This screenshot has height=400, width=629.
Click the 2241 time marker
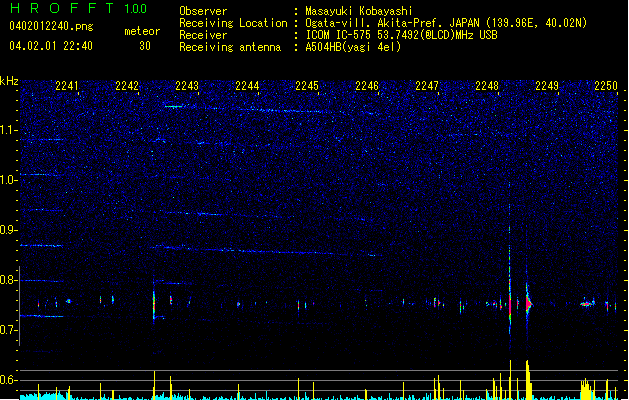point(67,85)
